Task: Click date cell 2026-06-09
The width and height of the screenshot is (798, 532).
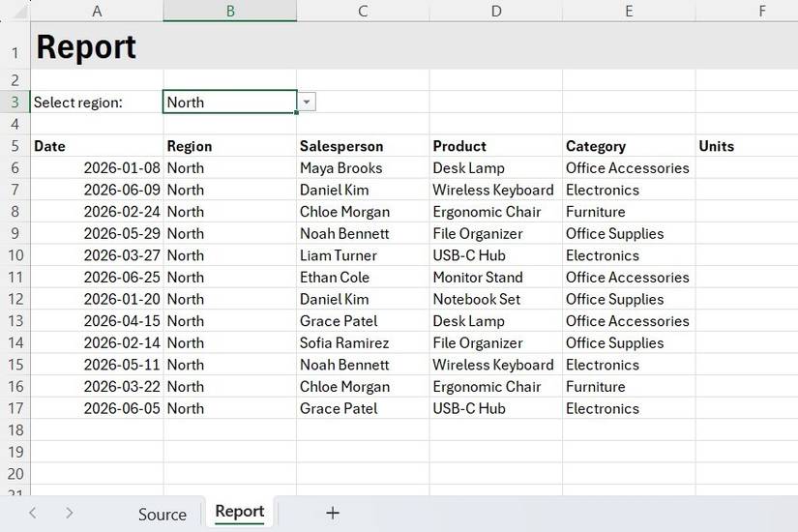Action: [x=97, y=190]
